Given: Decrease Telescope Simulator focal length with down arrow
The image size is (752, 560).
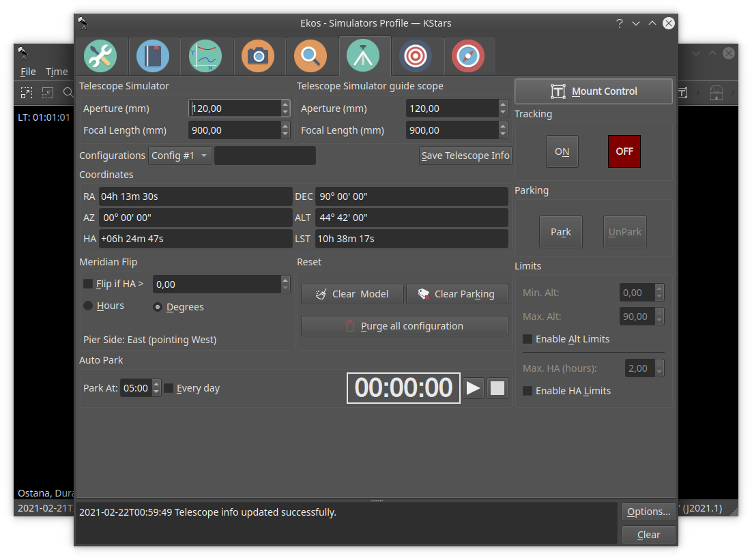Looking at the screenshot, I should pyautogui.click(x=285, y=135).
